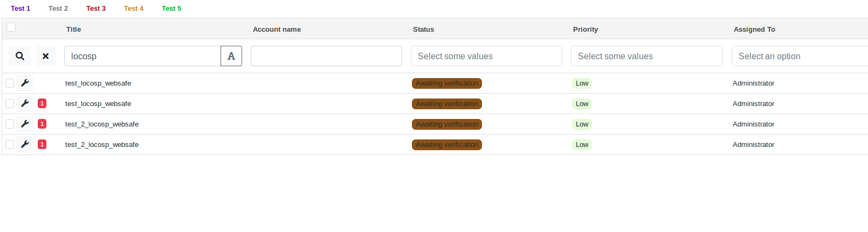Clear filters with the X icon
868x232 pixels.
click(45, 56)
